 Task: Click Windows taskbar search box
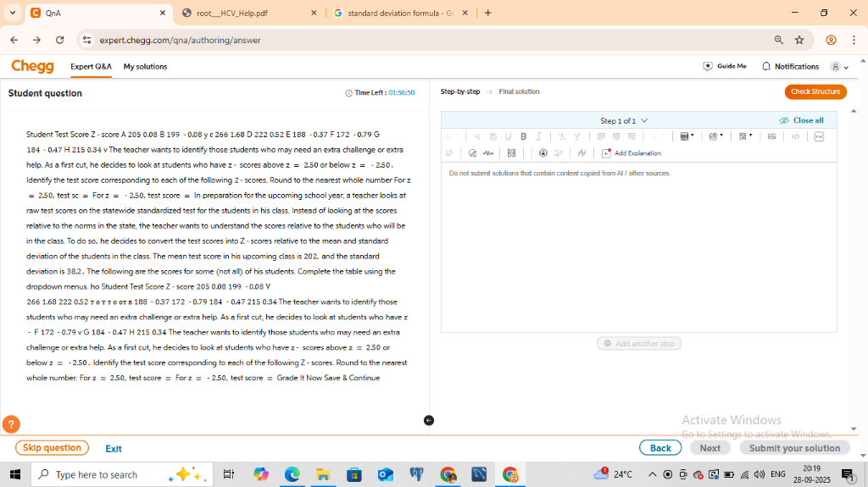(x=122, y=474)
